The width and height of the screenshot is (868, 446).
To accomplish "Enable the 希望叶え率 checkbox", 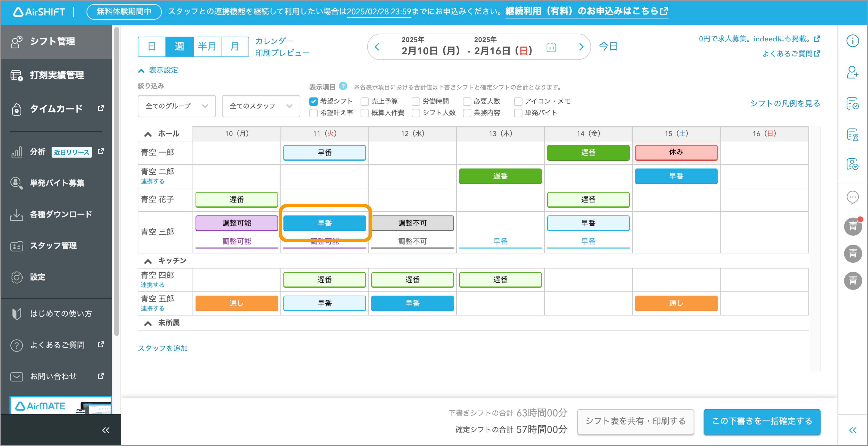I will [x=313, y=113].
